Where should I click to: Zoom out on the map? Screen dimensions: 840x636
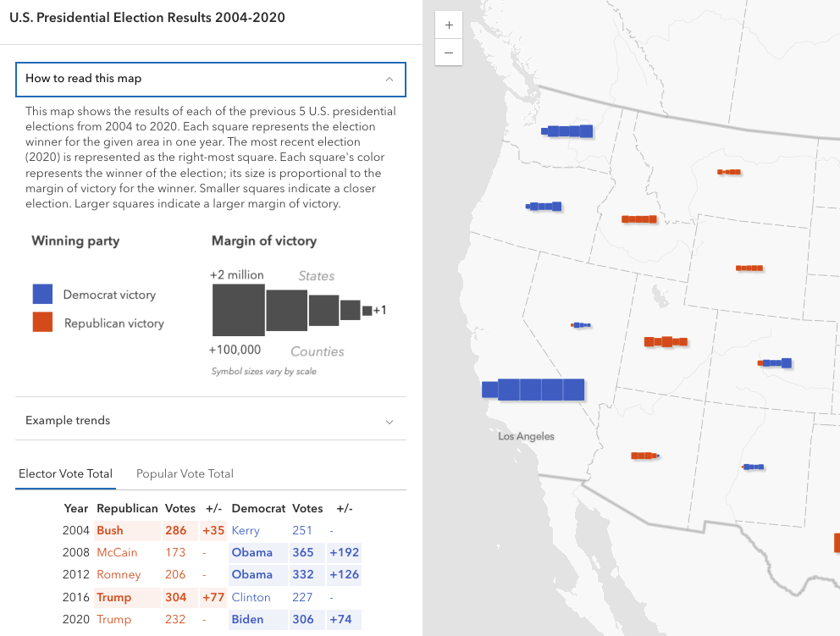coord(448,53)
